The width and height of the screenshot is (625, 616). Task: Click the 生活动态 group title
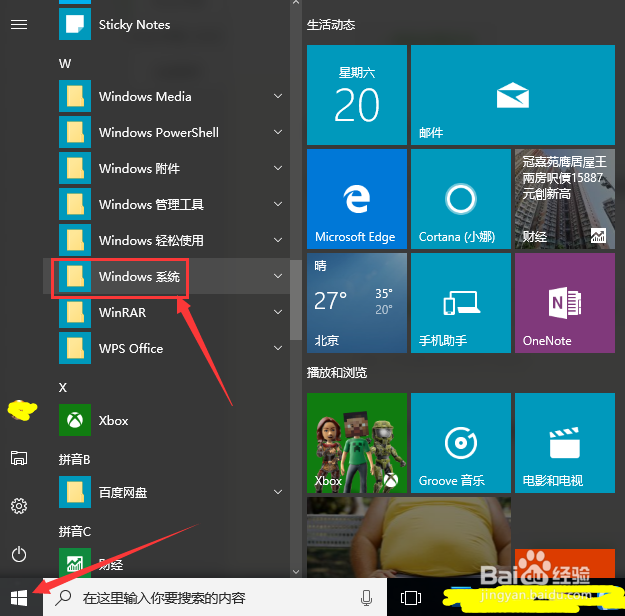click(331, 25)
